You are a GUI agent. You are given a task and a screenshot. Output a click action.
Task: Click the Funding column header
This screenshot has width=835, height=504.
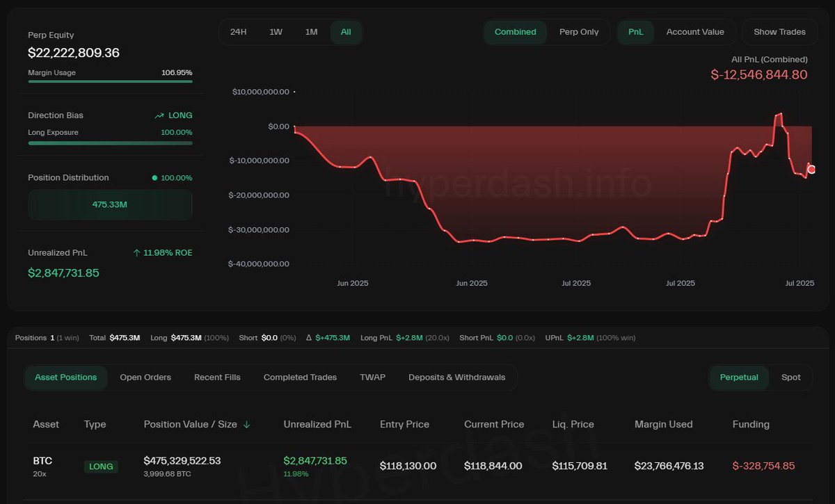click(x=751, y=424)
